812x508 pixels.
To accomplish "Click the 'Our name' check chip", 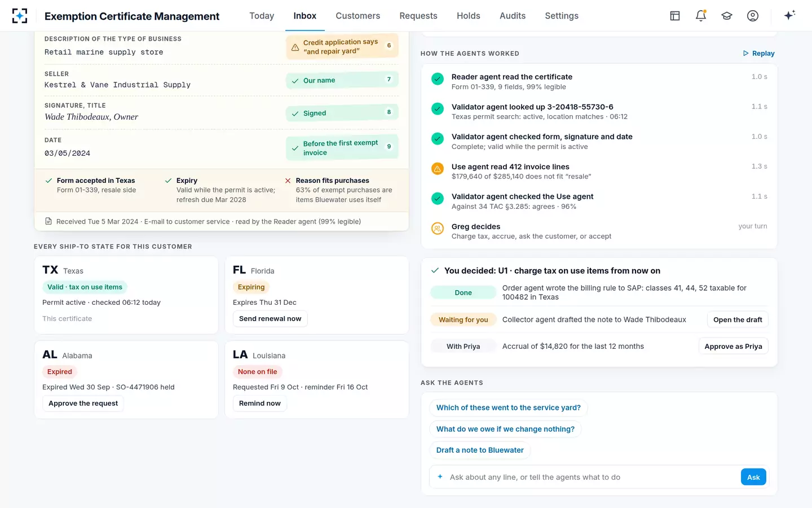I will (342, 80).
